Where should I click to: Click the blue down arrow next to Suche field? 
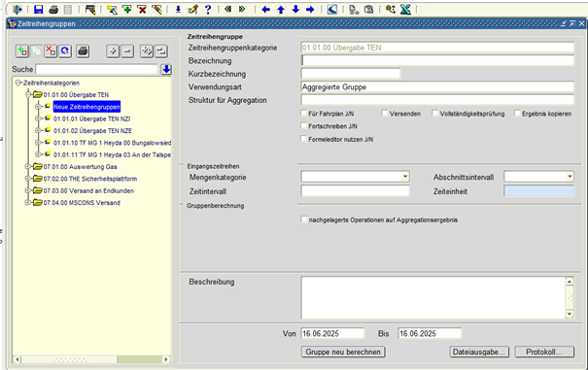pyautogui.click(x=166, y=69)
